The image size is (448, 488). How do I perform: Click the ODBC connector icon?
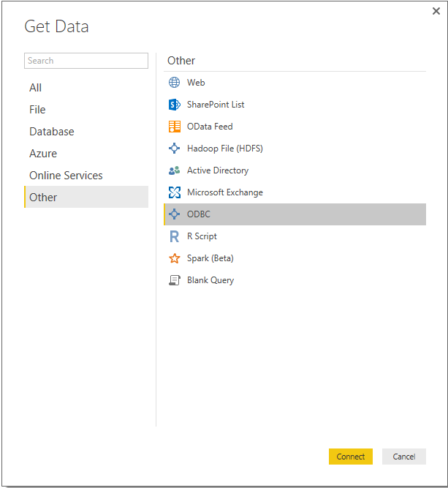(174, 214)
